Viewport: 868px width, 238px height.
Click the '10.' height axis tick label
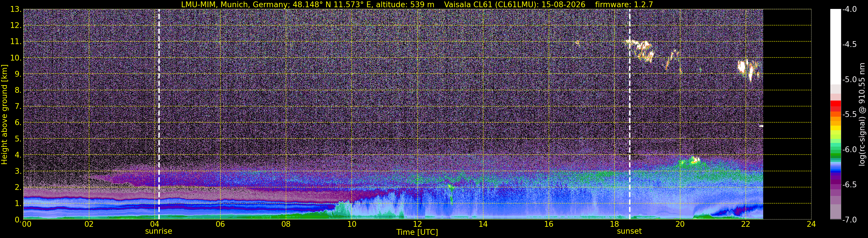point(16,58)
